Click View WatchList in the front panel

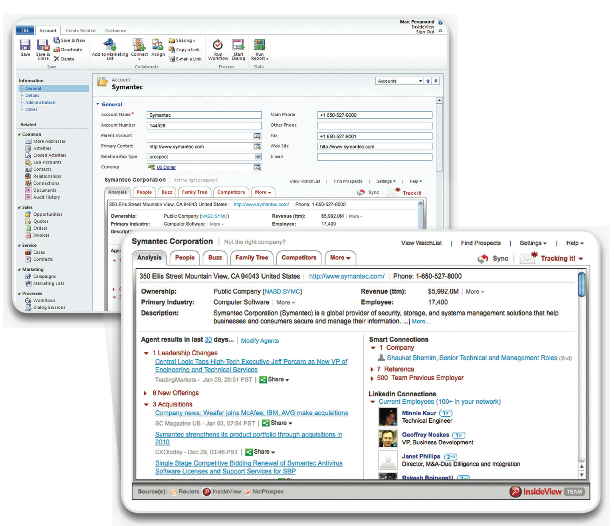pyautogui.click(x=421, y=243)
